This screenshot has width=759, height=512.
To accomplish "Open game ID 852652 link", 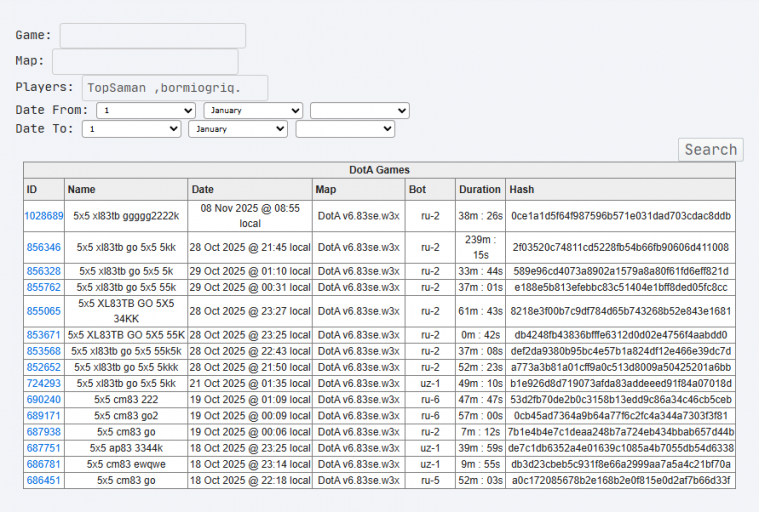I will [44, 367].
